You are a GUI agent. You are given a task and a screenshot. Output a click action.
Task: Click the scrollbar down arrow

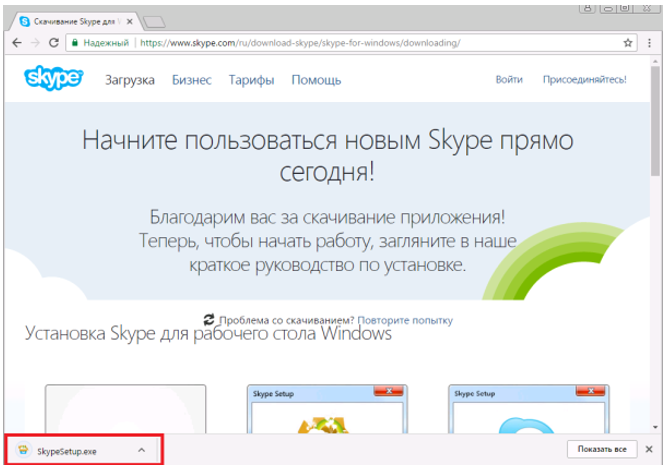655,427
